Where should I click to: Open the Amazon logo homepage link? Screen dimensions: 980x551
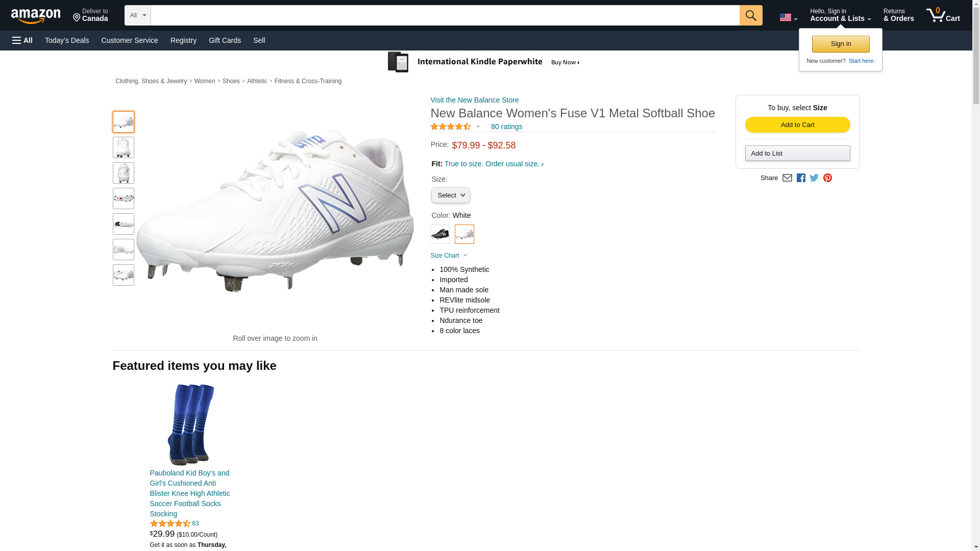pyautogui.click(x=36, y=16)
